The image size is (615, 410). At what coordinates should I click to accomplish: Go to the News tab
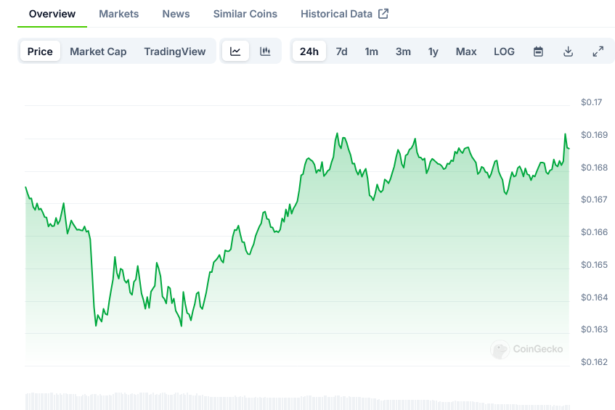(x=176, y=14)
